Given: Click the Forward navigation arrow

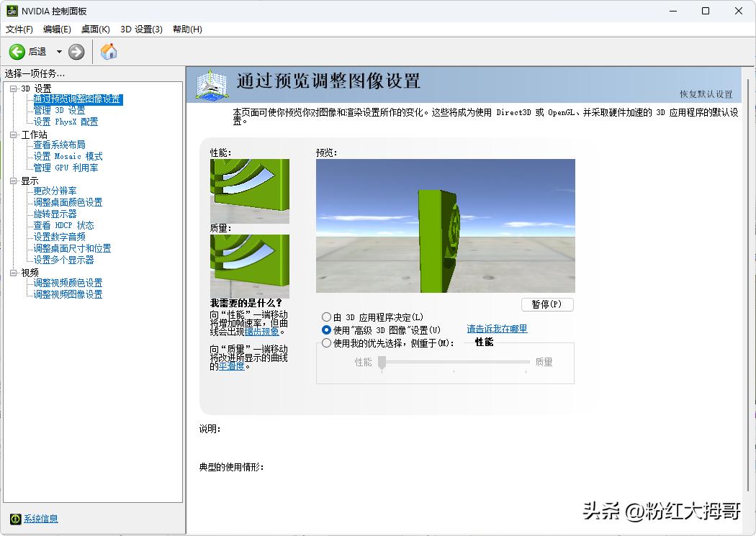Looking at the screenshot, I should click(76, 51).
